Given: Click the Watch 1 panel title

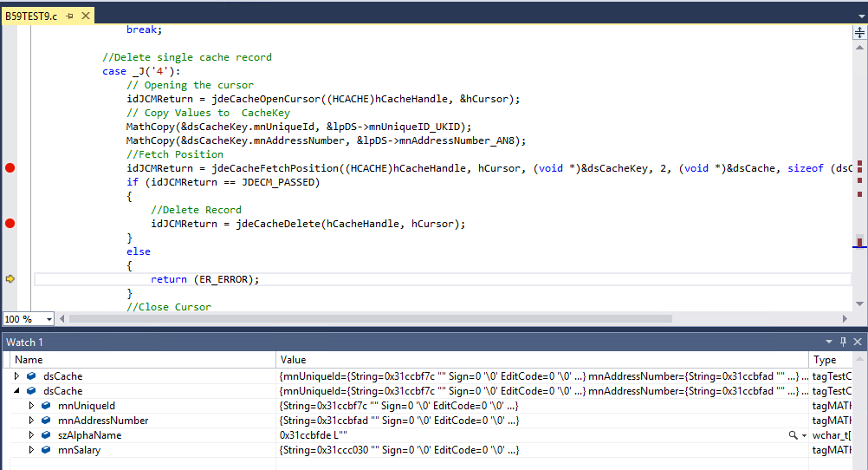Looking at the screenshot, I should point(24,342).
